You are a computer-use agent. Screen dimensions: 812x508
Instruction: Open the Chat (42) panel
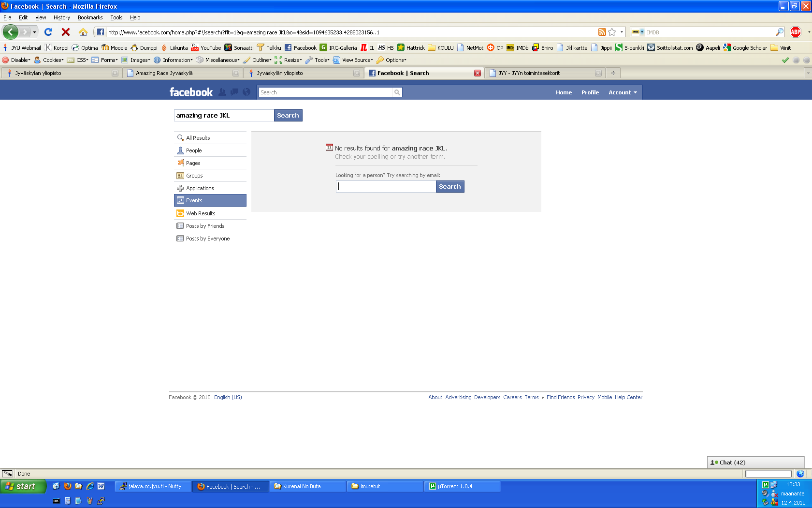(755, 463)
